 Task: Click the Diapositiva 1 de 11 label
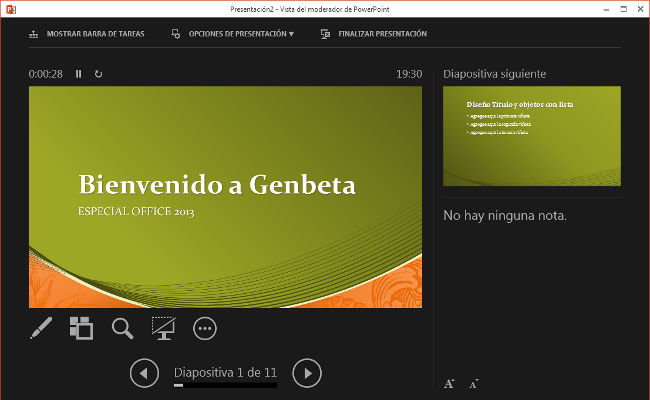225,372
